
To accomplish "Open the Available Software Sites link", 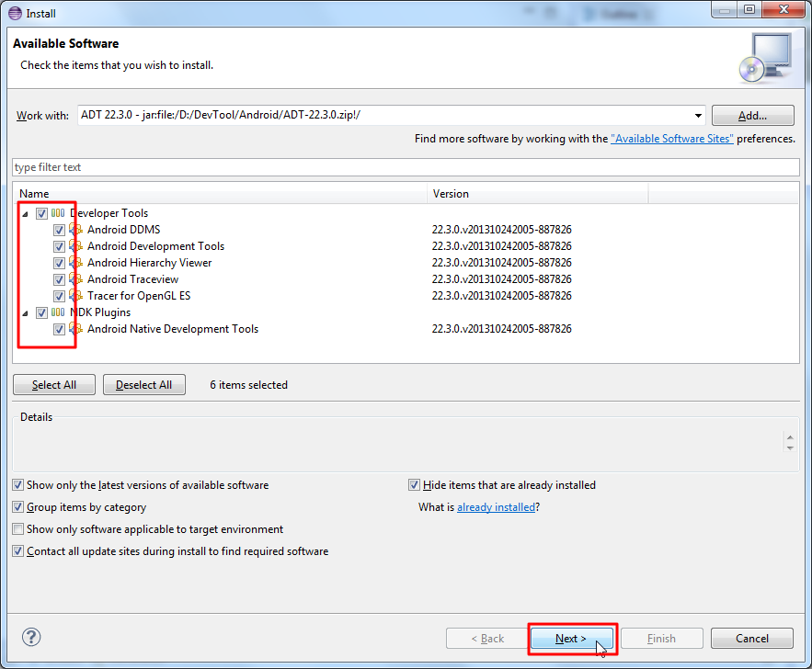I will (x=671, y=139).
